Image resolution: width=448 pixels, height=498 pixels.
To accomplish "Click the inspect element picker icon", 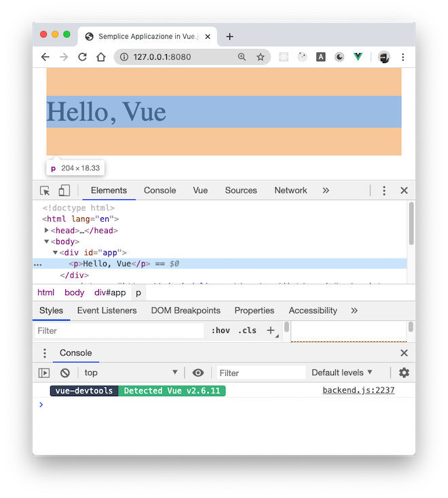I will tap(45, 191).
